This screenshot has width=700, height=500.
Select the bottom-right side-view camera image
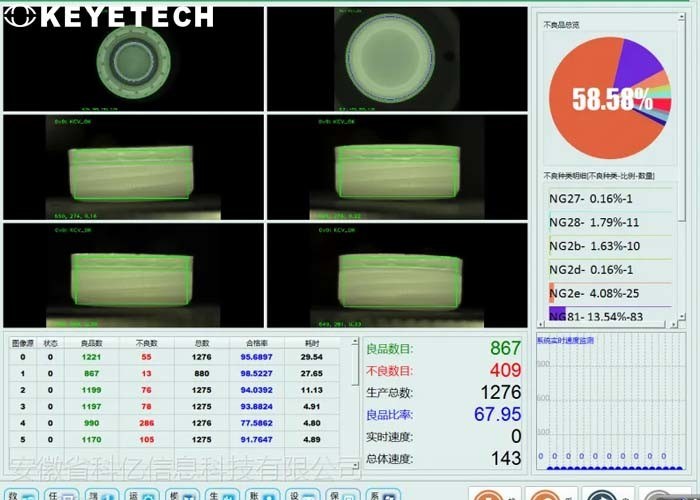click(397, 276)
